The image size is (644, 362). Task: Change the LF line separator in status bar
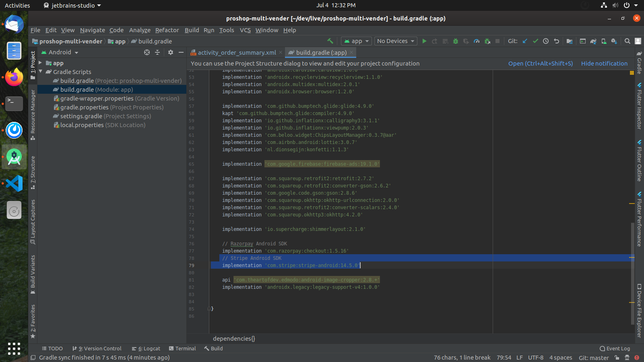coord(520,358)
